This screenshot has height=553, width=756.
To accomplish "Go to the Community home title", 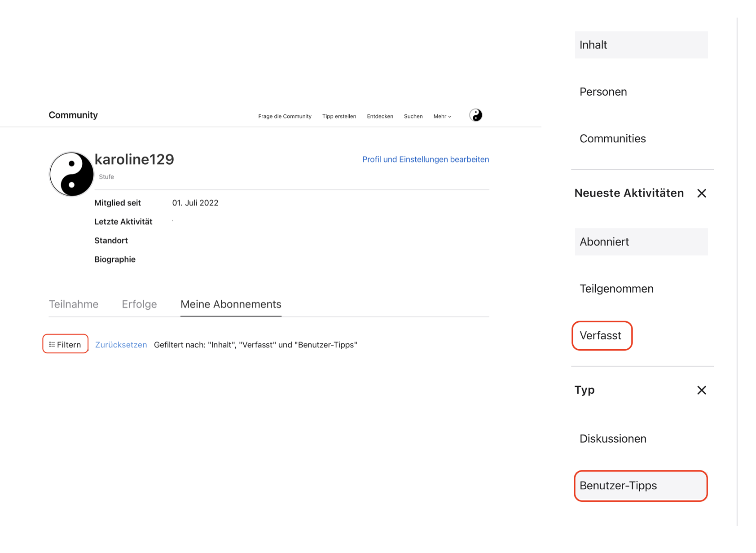I will coord(73,115).
